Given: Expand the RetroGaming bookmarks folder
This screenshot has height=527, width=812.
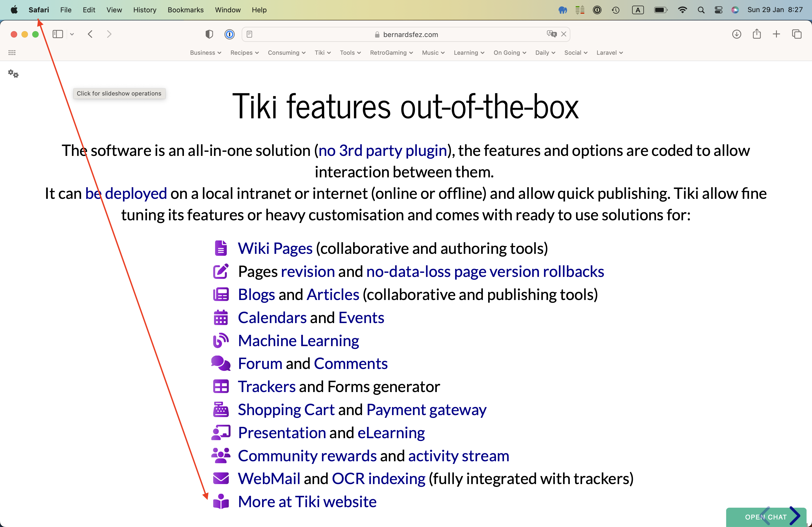Looking at the screenshot, I should pyautogui.click(x=391, y=53).
